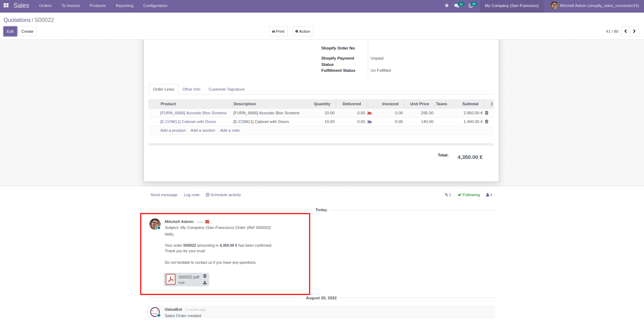Click the attachments paperclip counter

click(x=448, y=195)
